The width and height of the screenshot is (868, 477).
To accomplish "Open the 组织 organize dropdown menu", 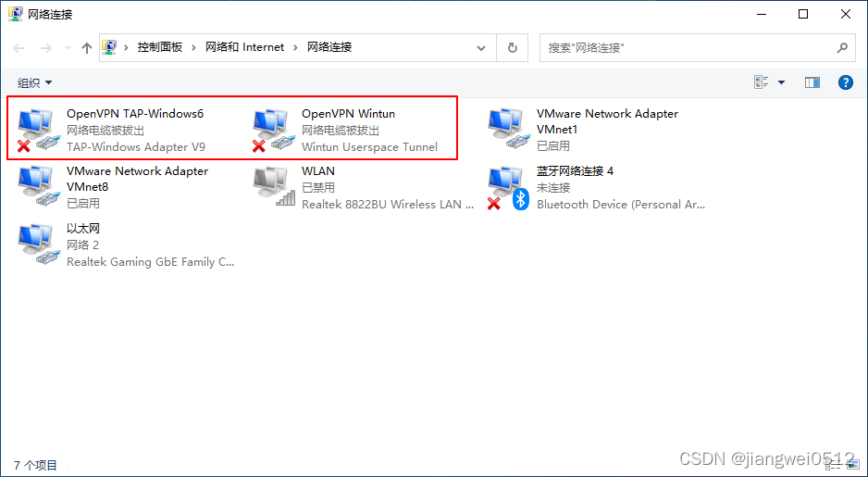I will (34, 82).
